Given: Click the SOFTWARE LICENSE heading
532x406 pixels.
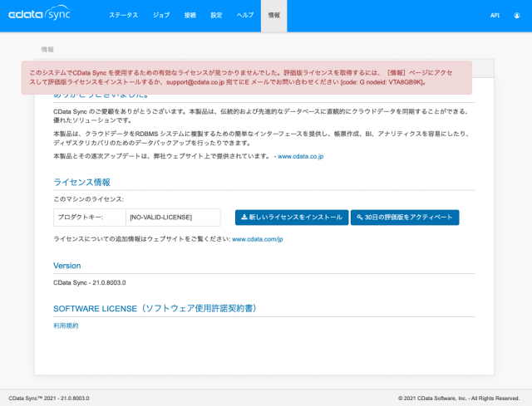Looking at the screenshot, I should click(x=155, y=308).
